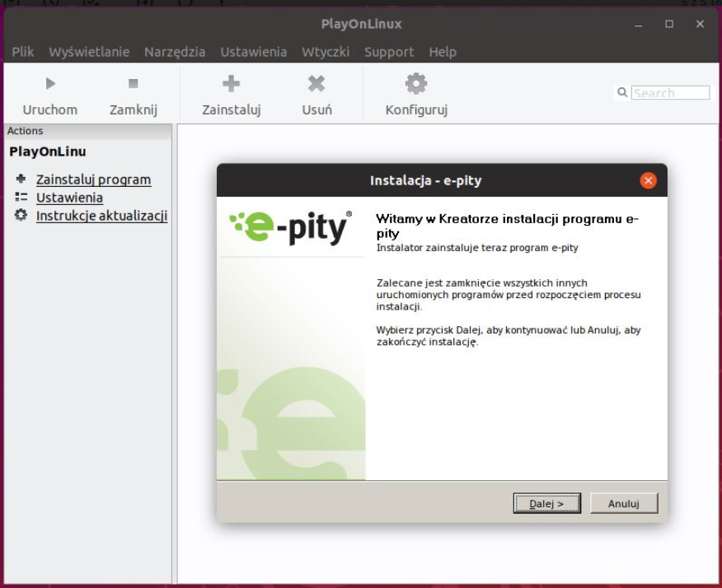This screenshot has height=588, width=722.
Task: Click the plus icon beside Zainstaluj program
Action: (x=21, y=180)
